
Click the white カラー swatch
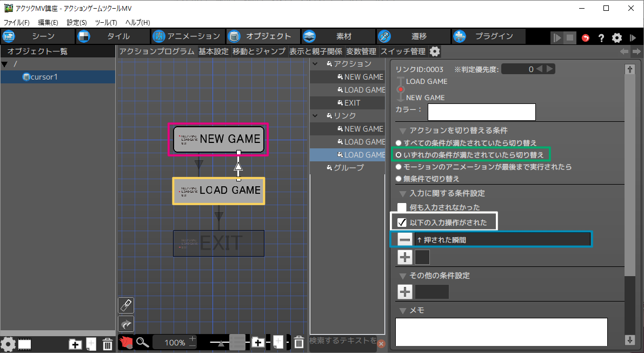tap(481, 112)
